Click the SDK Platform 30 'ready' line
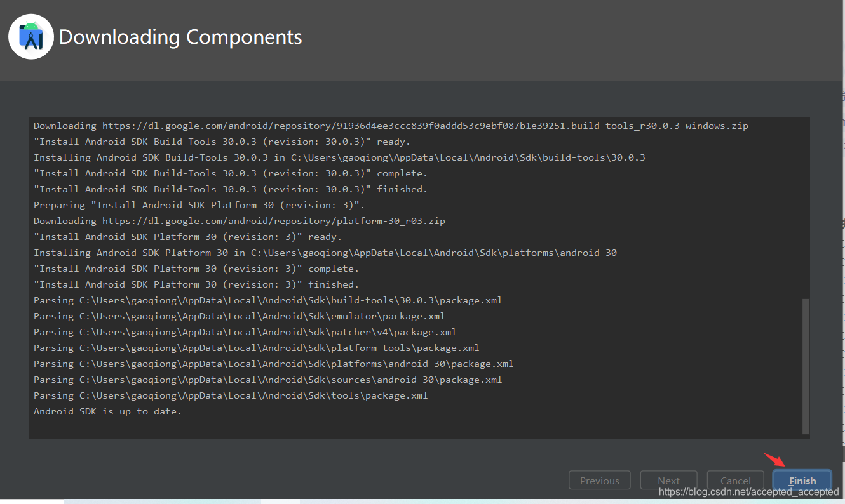 187,237
